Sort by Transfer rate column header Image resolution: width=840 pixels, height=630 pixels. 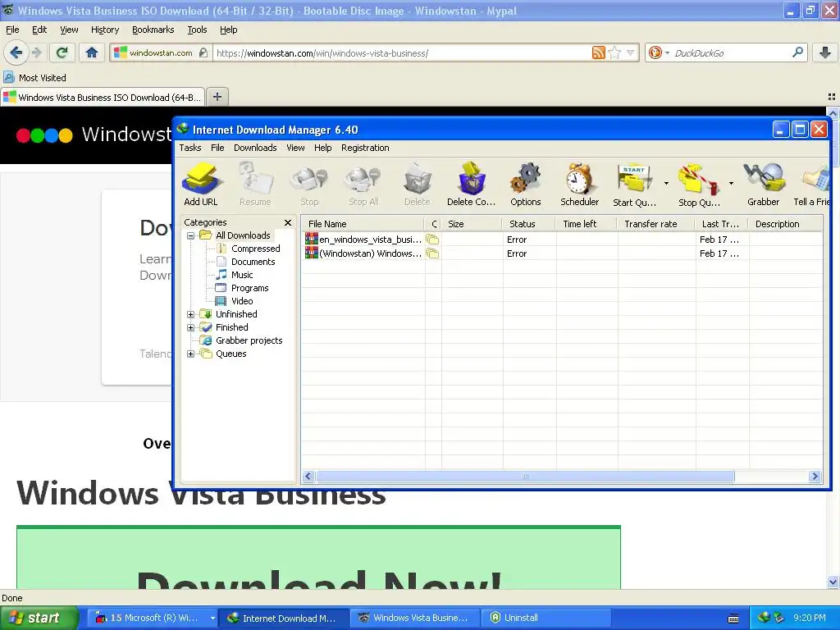coord(656,224)
